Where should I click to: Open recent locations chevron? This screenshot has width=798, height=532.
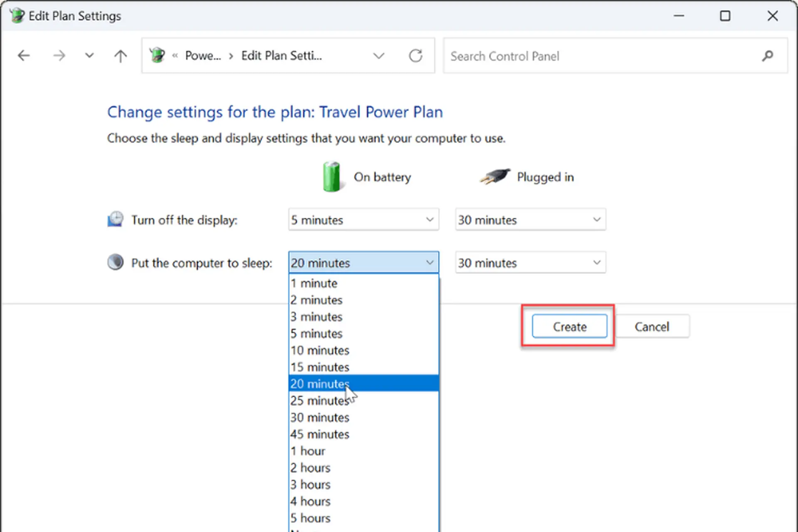tap(89, 56)
